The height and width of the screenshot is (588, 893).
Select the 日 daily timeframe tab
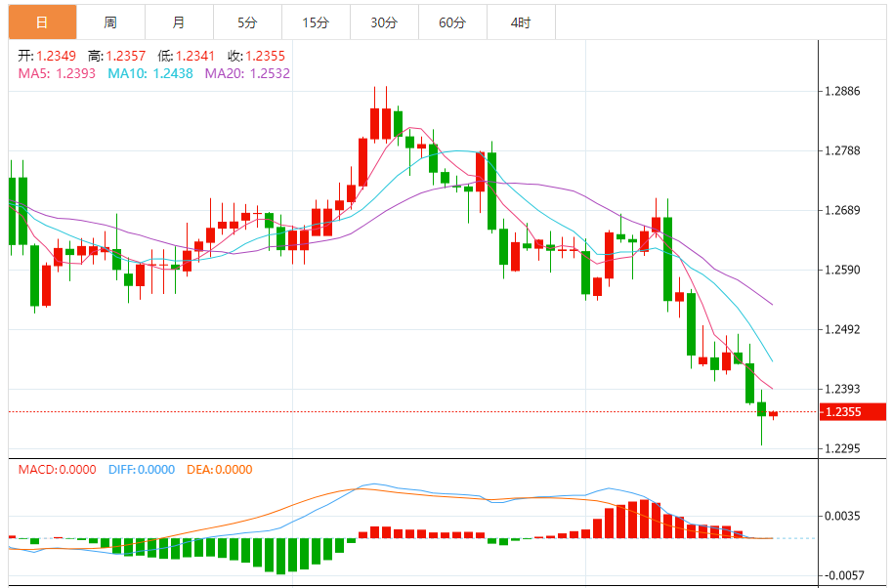coord(42,22)
